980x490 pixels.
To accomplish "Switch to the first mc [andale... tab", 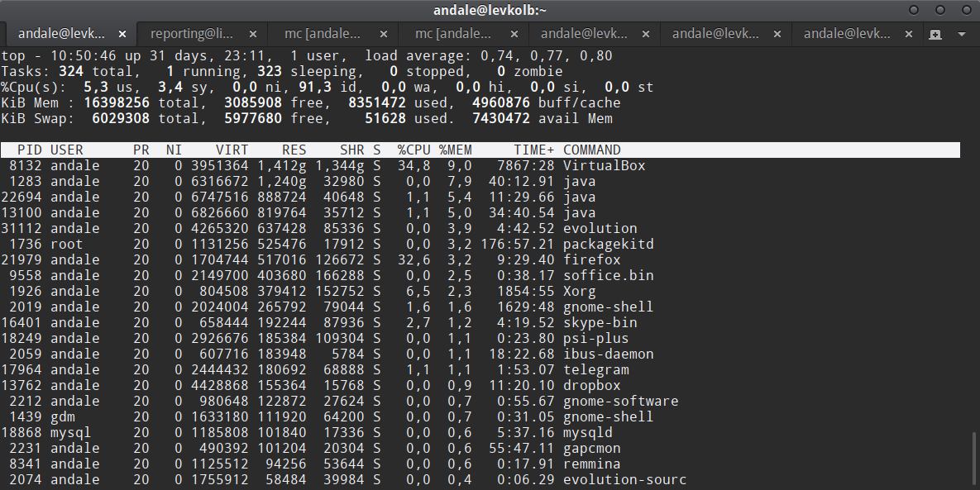I will [x=322, y=34].
